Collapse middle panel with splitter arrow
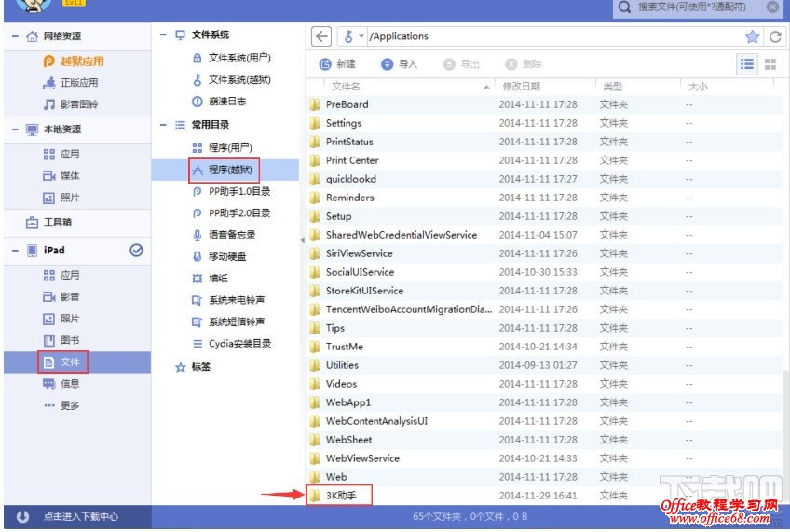 coord(302,240)
